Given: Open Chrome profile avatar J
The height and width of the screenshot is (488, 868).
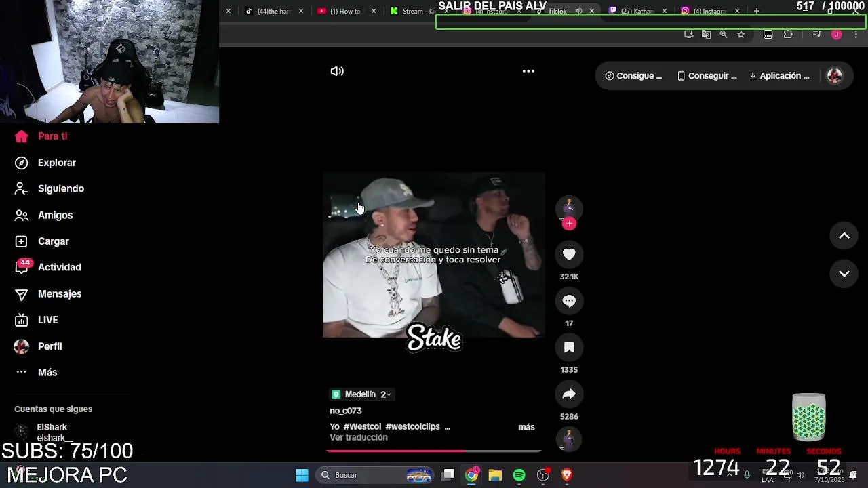Looking at the screenshot, I should (x=837, y=34).
